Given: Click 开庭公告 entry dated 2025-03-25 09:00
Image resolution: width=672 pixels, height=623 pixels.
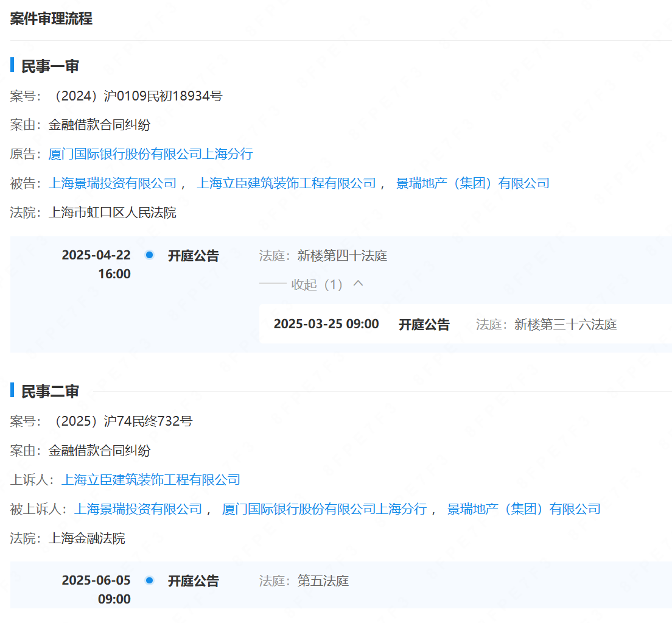Looking at the screenshot, I should click(424, 324).
